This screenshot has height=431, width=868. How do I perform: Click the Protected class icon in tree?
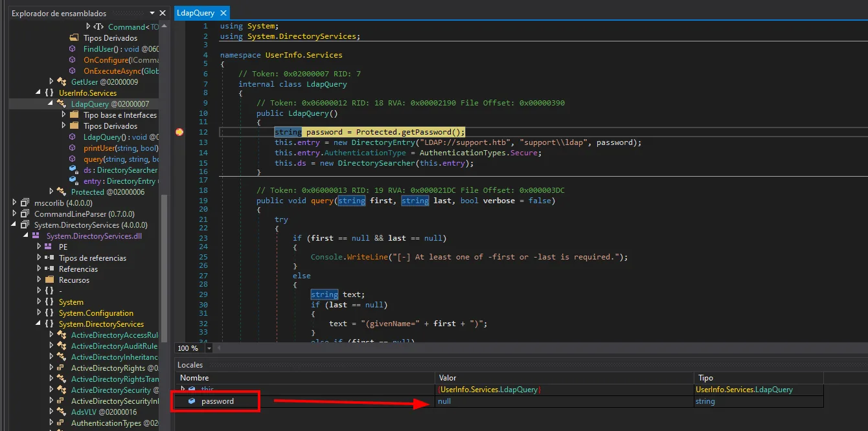click(62, 192)
